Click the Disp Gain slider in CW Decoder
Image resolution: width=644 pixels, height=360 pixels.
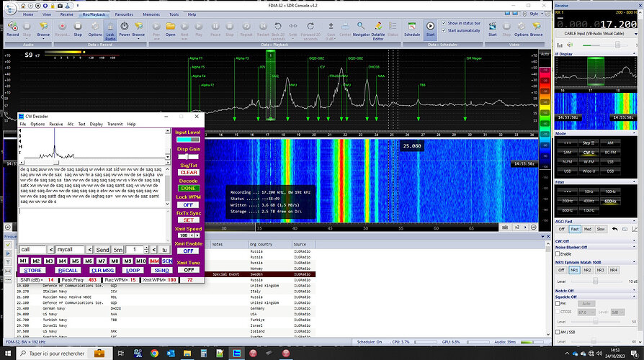tap(188, 156)
